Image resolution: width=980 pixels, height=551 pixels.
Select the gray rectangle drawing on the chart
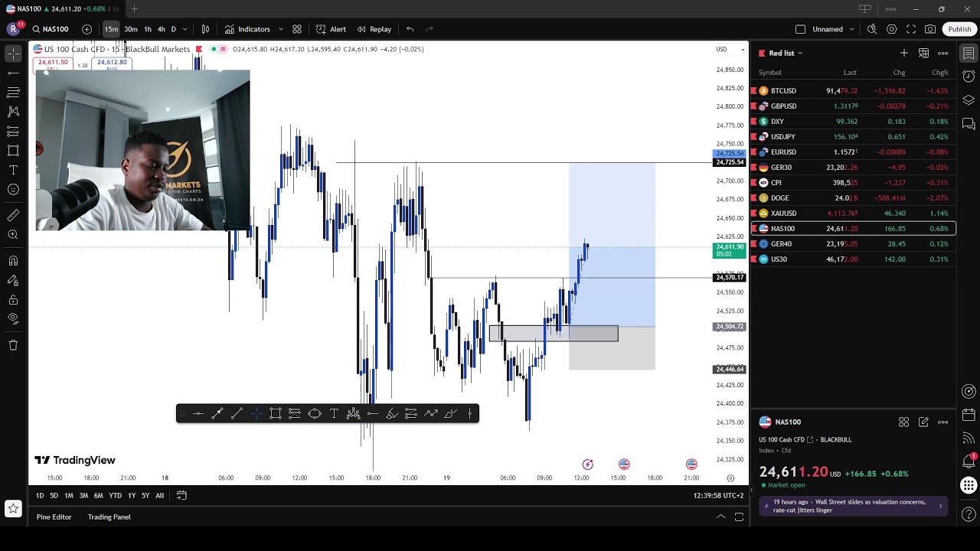554,334
